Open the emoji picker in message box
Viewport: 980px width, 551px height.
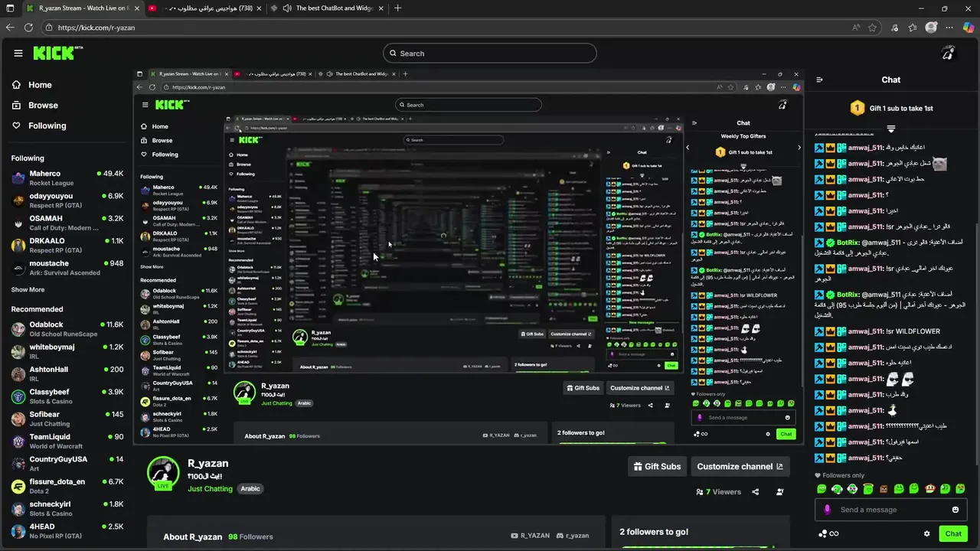[955, 510]
